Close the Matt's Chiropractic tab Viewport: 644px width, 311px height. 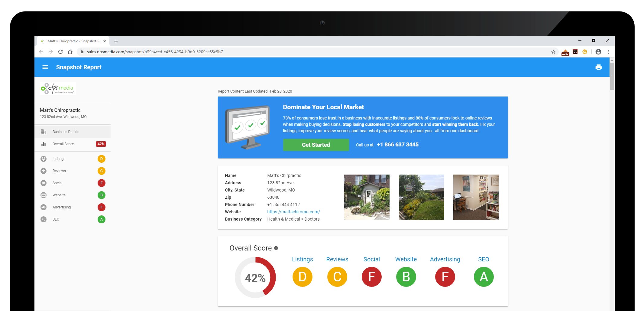tap(105, 41)
